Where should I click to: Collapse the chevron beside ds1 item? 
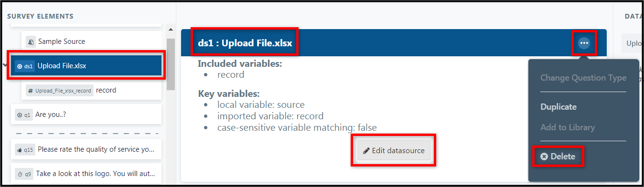[4, 66]
